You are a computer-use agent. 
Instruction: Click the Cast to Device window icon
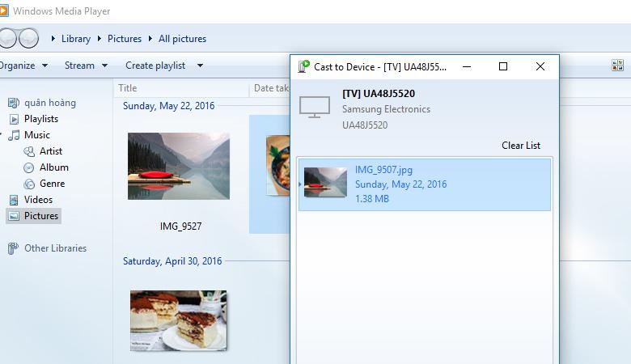pos(303,66)
